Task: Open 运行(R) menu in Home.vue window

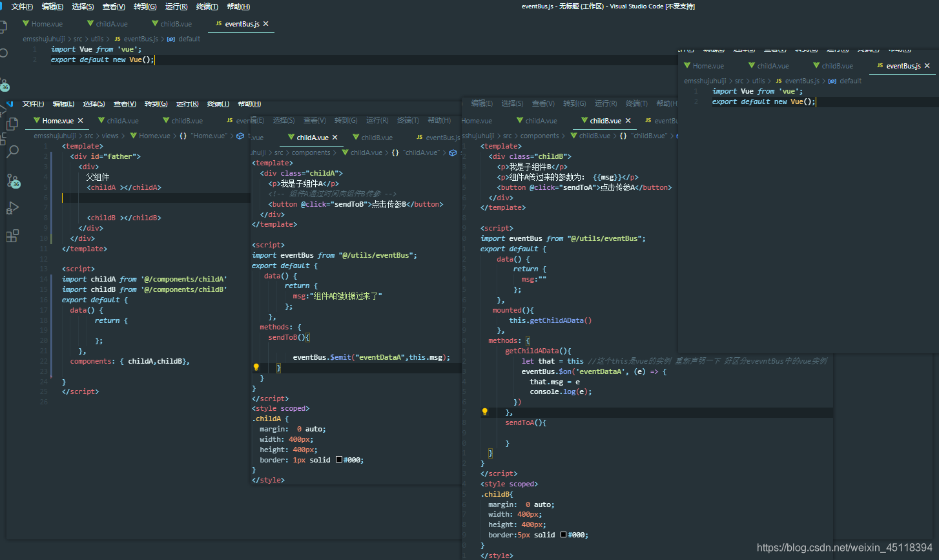Action: (187, 104)
